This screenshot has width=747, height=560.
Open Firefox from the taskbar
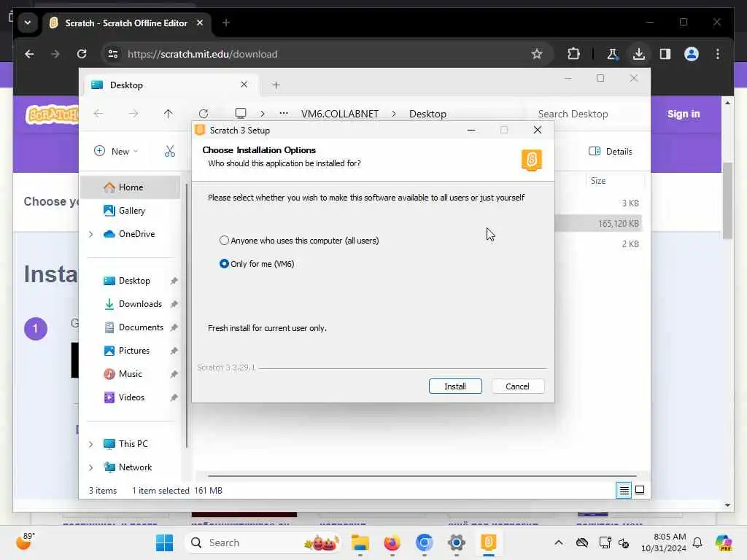[392, 542]
